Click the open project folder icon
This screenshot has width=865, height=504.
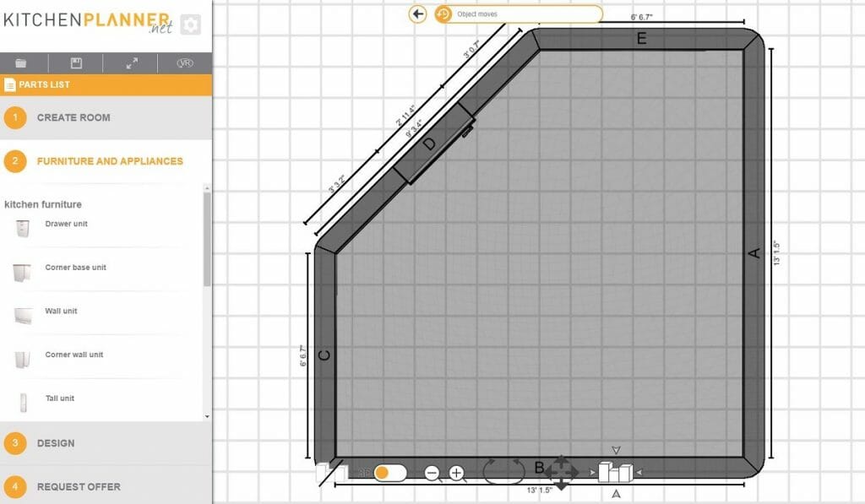[x=21, y=63]
